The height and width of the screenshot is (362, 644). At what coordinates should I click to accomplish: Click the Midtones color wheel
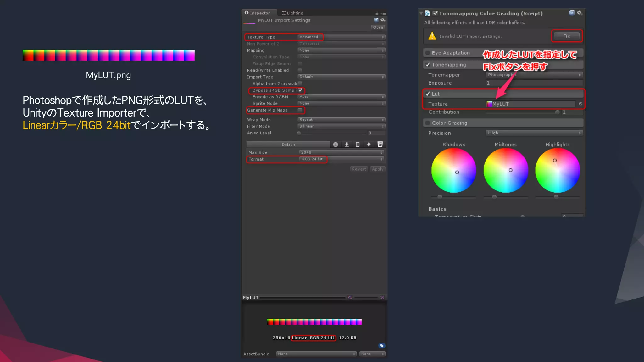click(506, 171)
